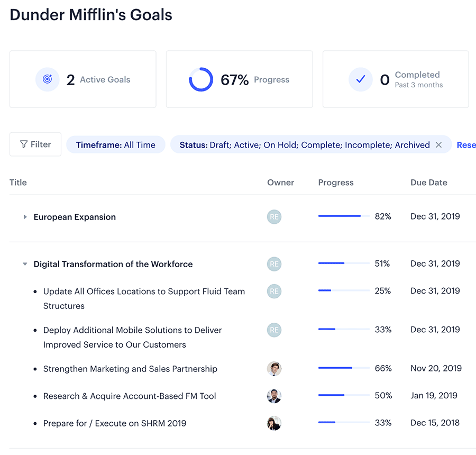
Task: Click the 66% progress value
Action: tap(383, 368)
